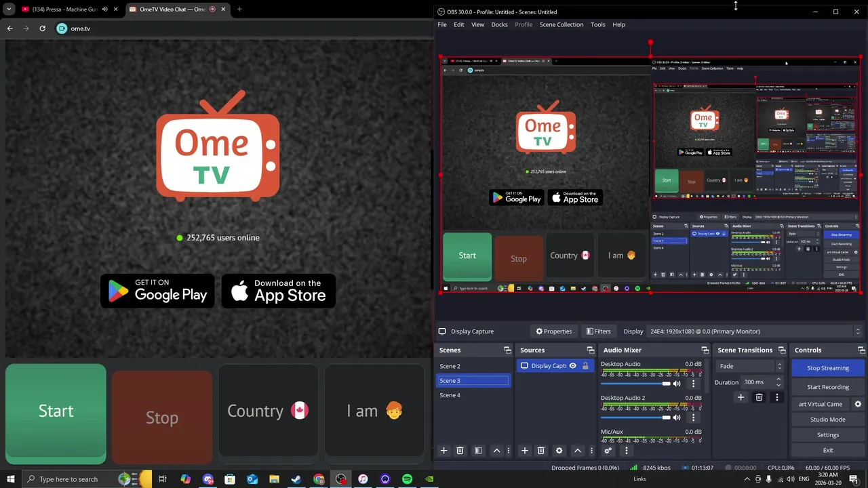Open Settings in OBS Controls
This screenshot has width=868, height=488.
[827, 435]
